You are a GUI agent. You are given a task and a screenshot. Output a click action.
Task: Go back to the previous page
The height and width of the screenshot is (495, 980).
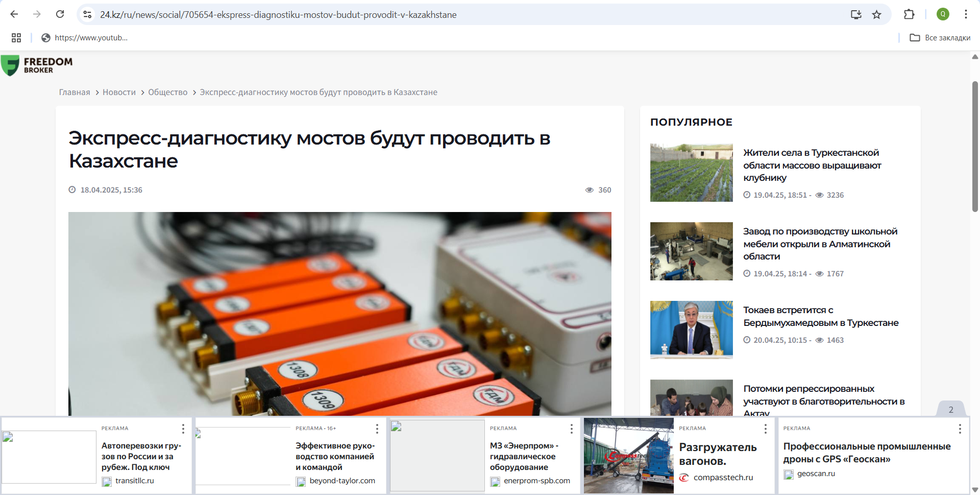pyautogui.click(x=14, y=14)
